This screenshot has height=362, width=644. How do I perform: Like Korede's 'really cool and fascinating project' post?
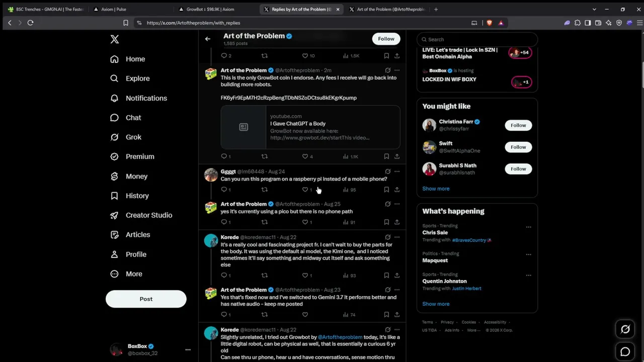[x=305, y=276]
